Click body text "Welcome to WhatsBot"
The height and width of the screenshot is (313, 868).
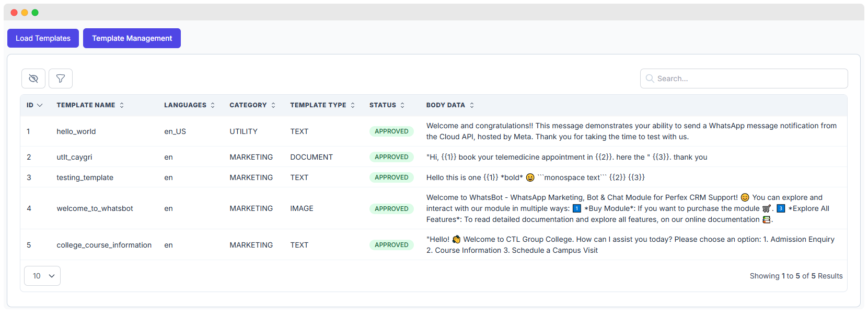click(x=628, y=208)
